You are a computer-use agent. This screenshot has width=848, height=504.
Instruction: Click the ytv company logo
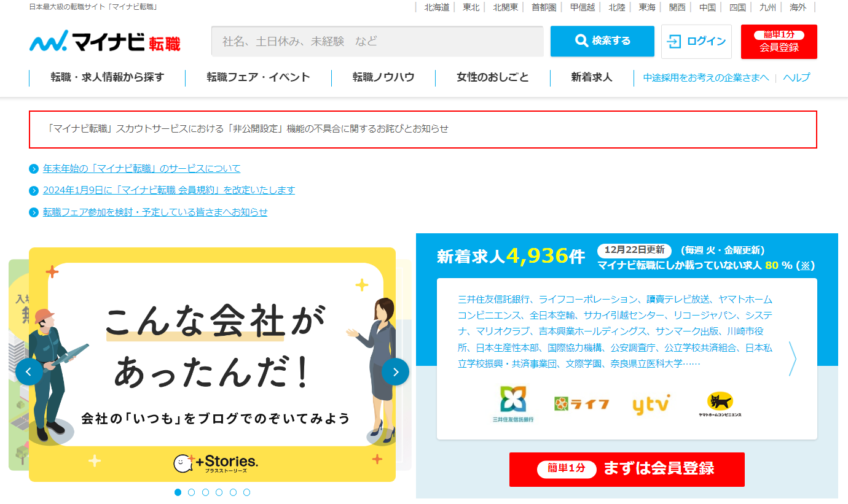point(651,405)
